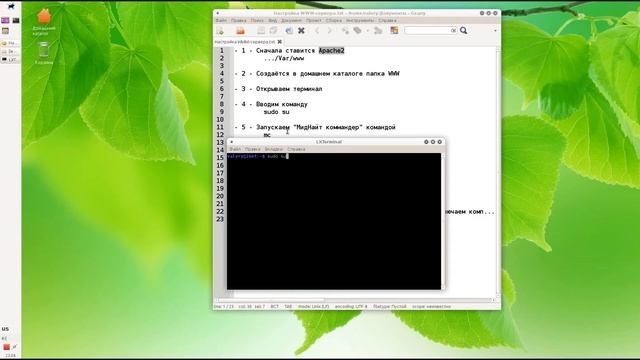Screen dimensions: 640x360
Task: Click the Navigate back arrow in toolbar
Action: 317,31
